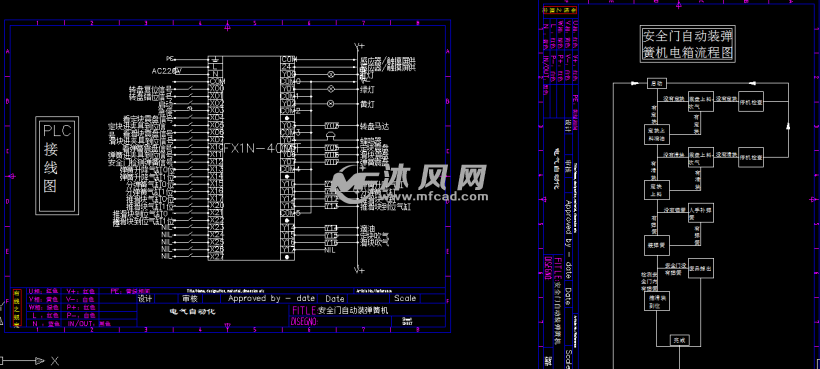Select the PLC 接线图 title box
820x369 pixels.
pos(57,165)
